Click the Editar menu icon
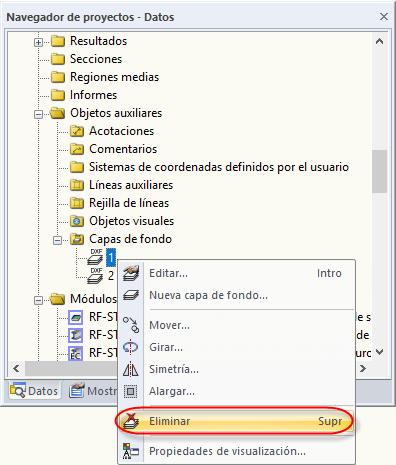The height and width of the screenshot is (465, 396). click(x=131, y=273)
